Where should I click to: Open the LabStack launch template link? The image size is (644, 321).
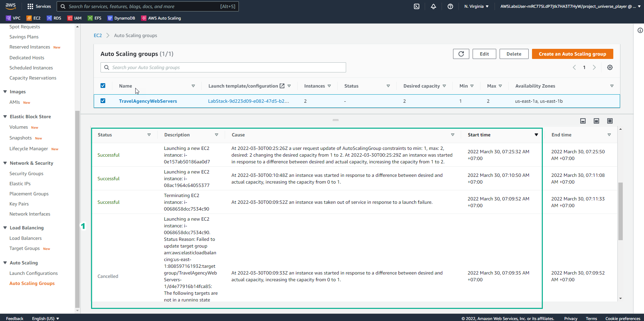coord(248,101)
